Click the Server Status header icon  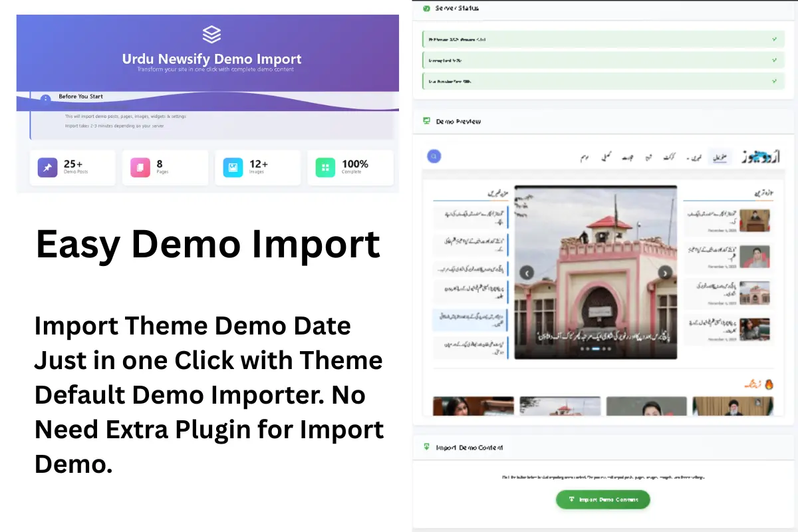coord(426,9)
